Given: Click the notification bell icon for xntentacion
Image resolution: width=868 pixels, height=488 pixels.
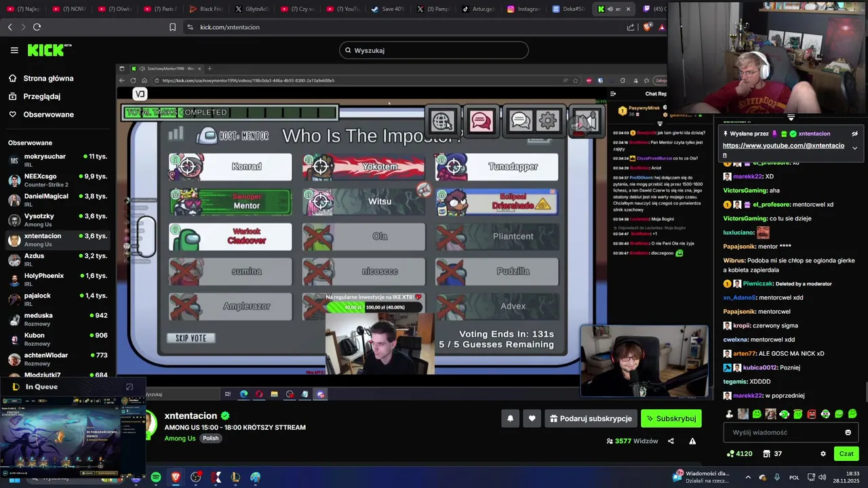Looking at the screenshot, I should [511, 419].
